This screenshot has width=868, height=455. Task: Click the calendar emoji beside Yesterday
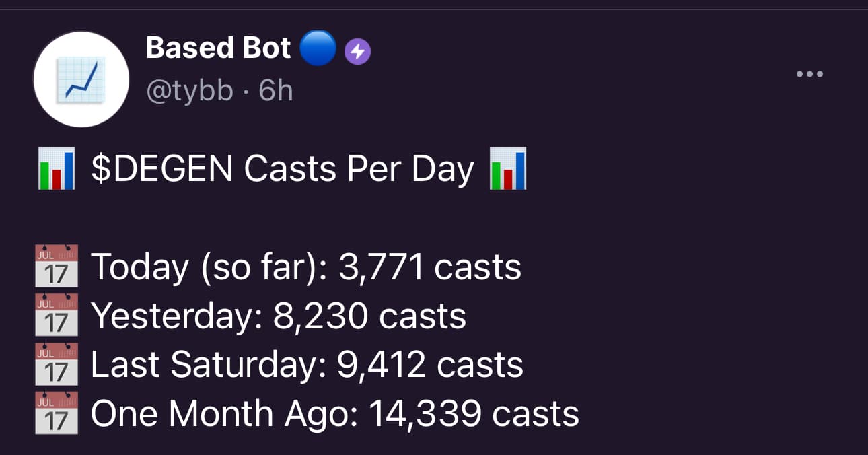[x=57, y=316]
